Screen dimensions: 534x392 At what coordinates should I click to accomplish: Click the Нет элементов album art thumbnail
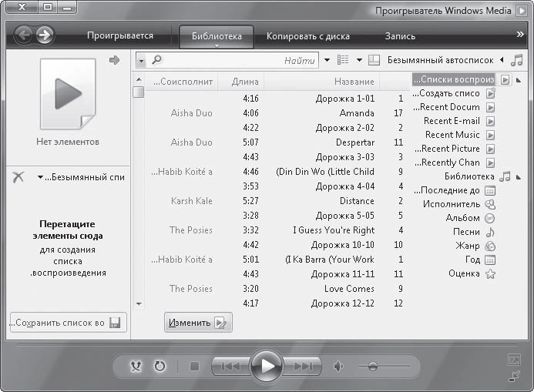68,94
